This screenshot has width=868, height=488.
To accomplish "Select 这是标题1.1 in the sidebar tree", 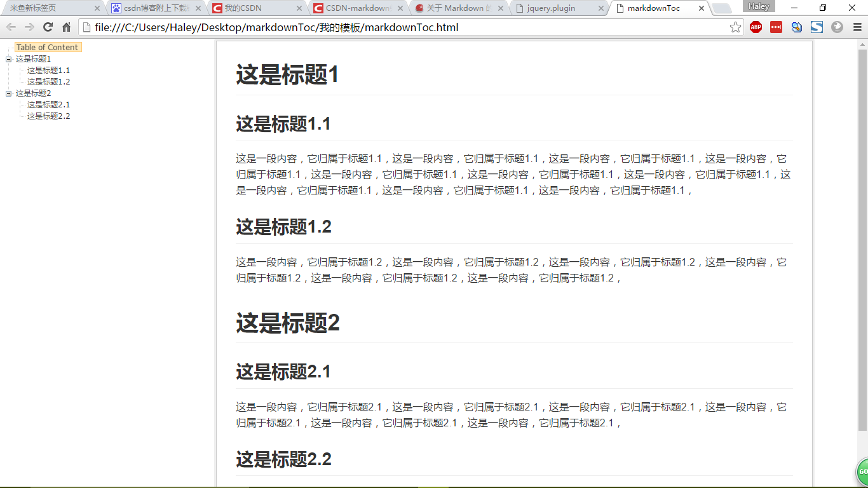I will point(49,71).
